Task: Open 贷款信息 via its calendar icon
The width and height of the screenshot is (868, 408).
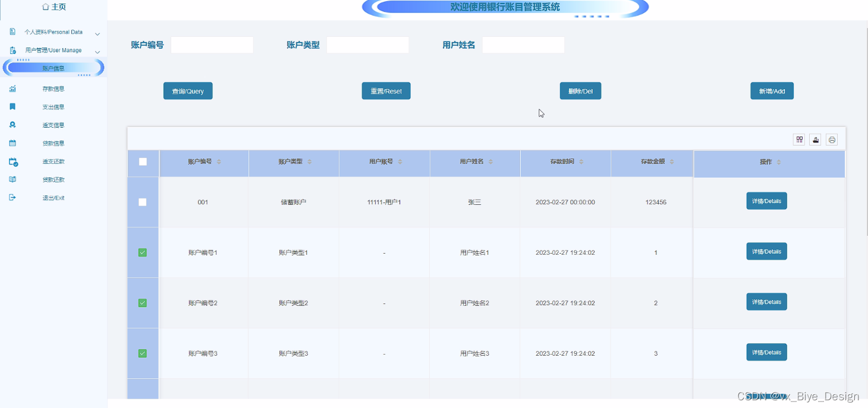Action: pos(12,143)
